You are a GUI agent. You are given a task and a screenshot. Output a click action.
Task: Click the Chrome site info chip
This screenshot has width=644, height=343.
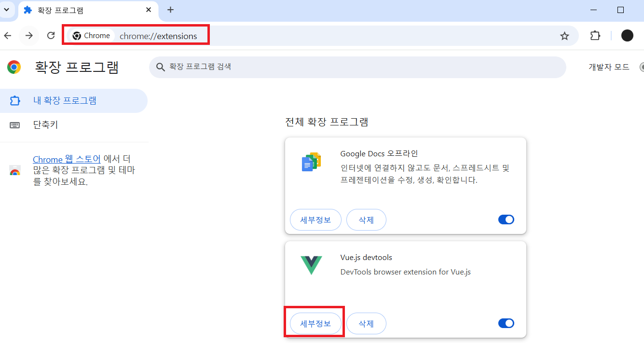click(91, 36)
